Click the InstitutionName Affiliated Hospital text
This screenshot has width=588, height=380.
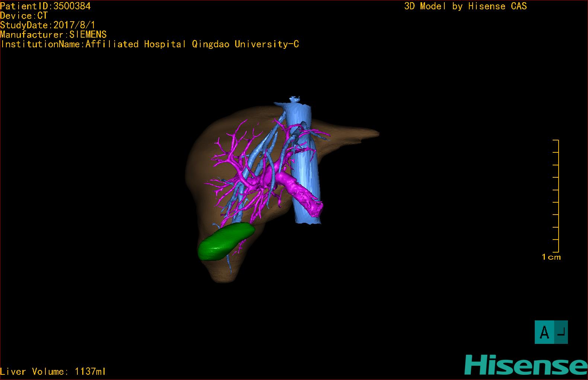(x=150, y=44)
